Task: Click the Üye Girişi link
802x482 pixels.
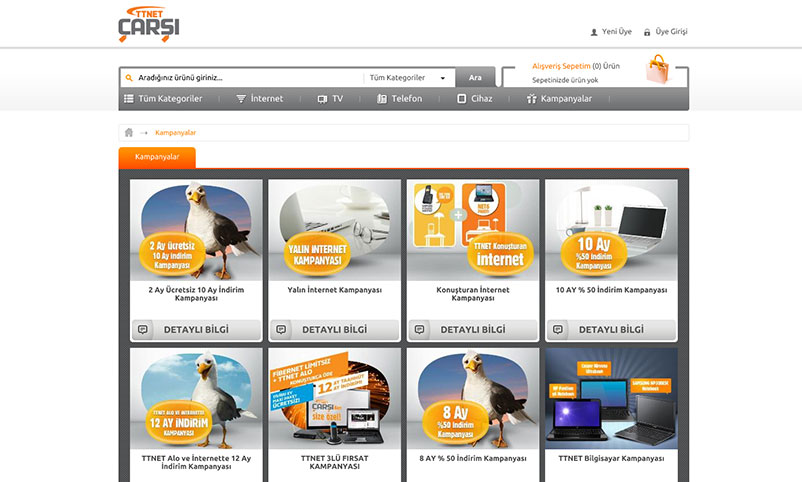Action: coord(671,32)
